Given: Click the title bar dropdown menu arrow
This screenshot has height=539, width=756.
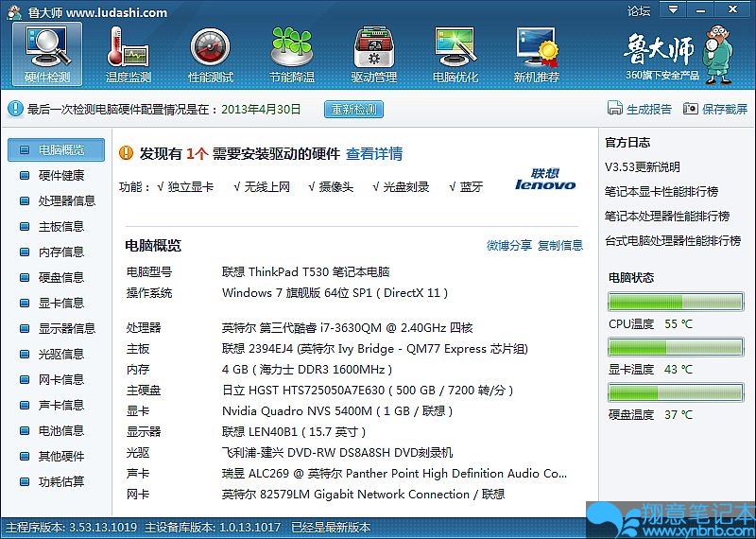Looking at the screenshot, I should 673,9.
